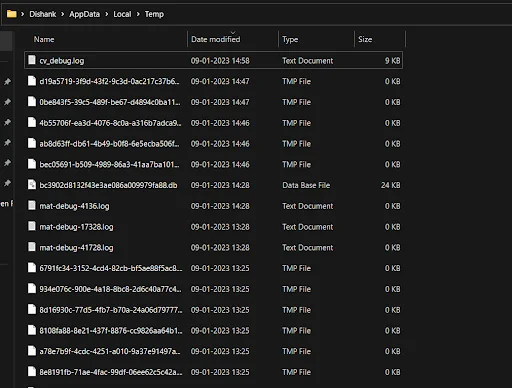This screenshot has height=388, width=512.
Task: Select file 934e076c-900e-4a18 name
Action: click(x=110, y=289)
